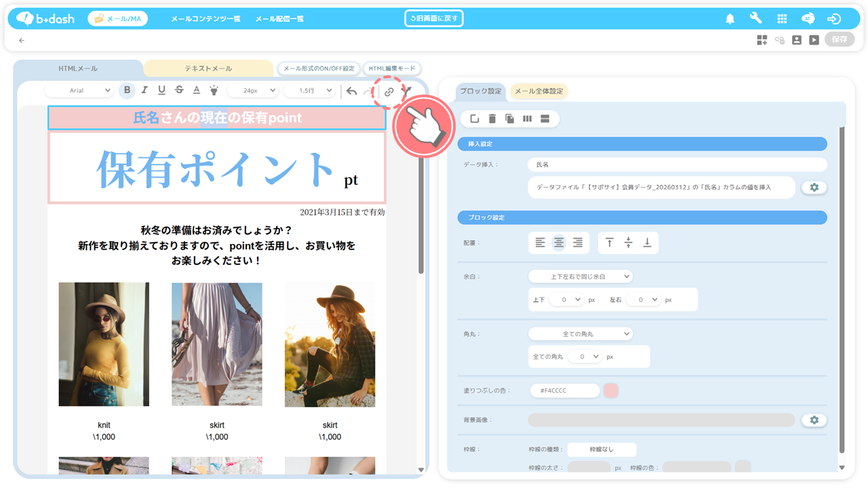Toggle bold formatting

pyautogui.click(x=127, y=90)
